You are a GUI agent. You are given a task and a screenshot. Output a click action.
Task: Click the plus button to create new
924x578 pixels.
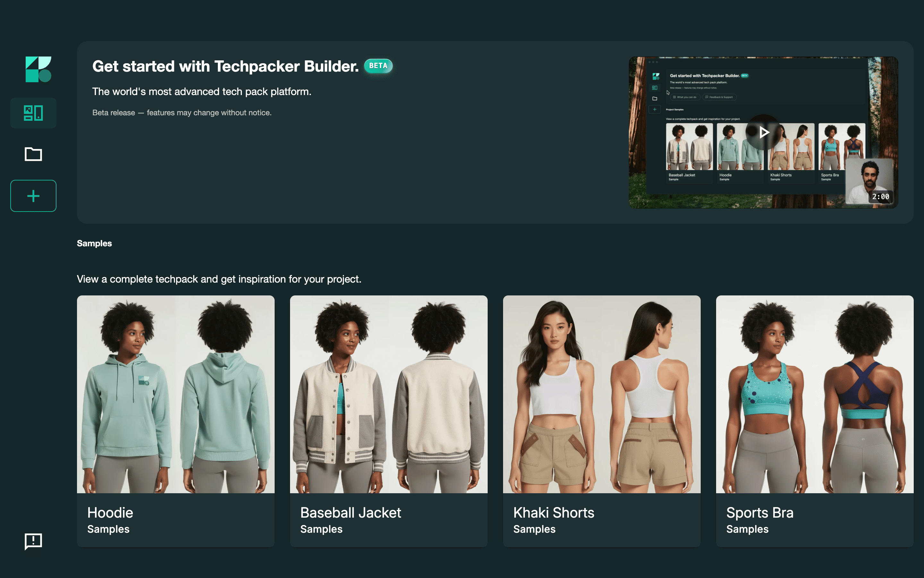(x=33, y=196)
